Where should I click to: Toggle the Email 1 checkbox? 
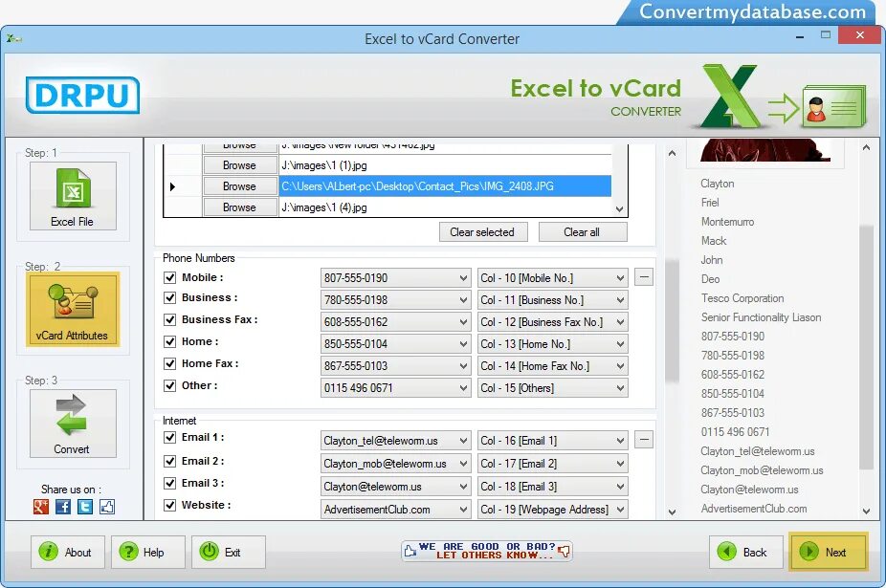click(169, 437)
